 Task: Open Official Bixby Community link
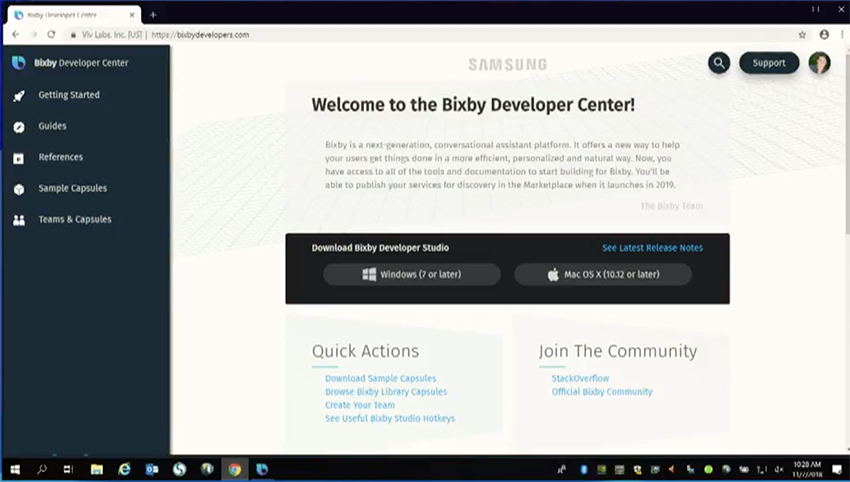pyautogui.click(x=602, y=391)
